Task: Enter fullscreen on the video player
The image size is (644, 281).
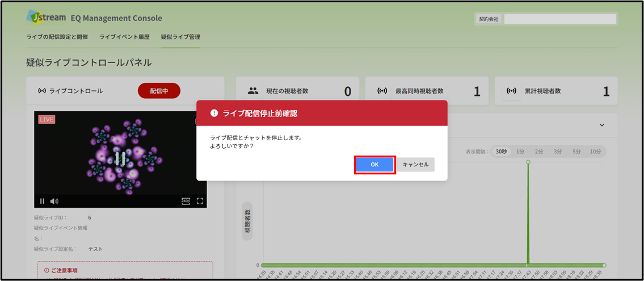Action: [x=200, y=201]
